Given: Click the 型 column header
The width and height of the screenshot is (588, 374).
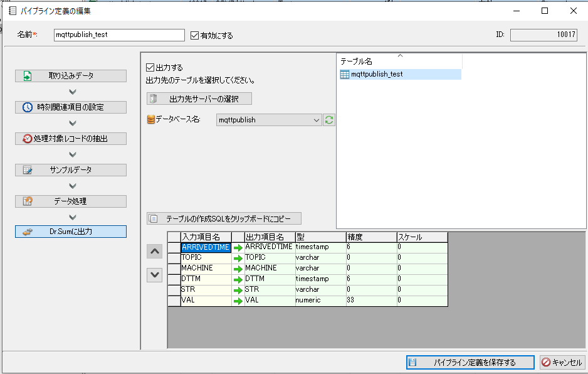Looking at the screenshot, I should pyautogui.click(x=320, y=237).
